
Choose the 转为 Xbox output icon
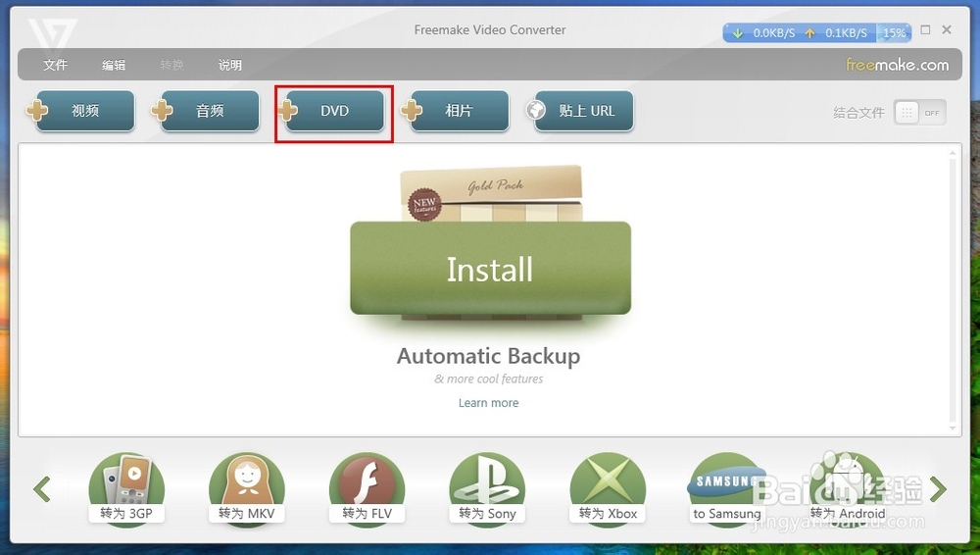[x=608, y=488]
